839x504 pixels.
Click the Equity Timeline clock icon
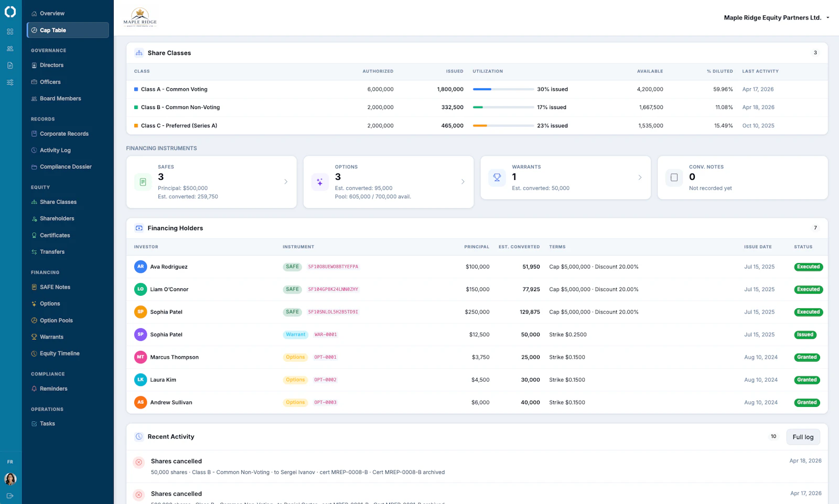click(x=34, y=353)
